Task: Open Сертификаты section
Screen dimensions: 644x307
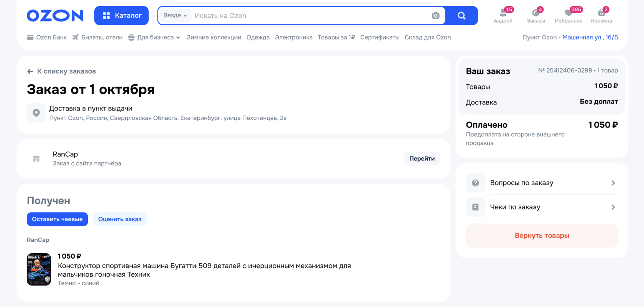Action: coord(380,37)
